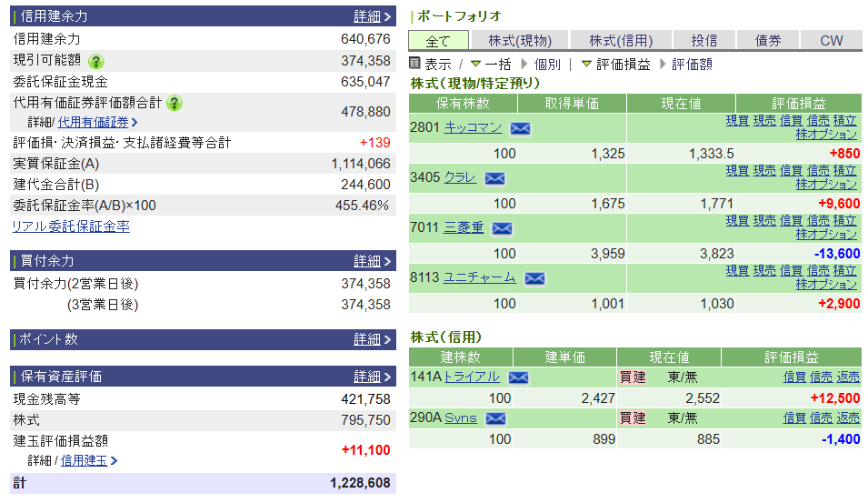Viewport: 868px width, 503px height.
Task: Open クラレ stock page
Action: tap(460, 177)
